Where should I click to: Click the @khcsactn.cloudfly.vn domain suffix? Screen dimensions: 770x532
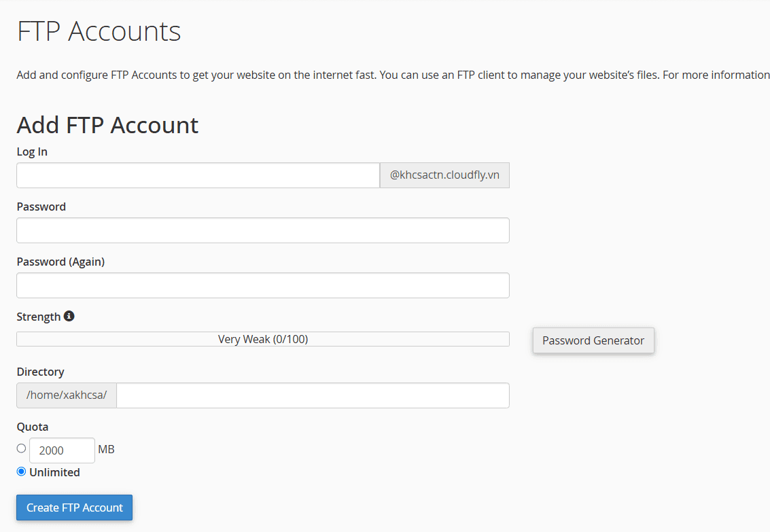444,175
